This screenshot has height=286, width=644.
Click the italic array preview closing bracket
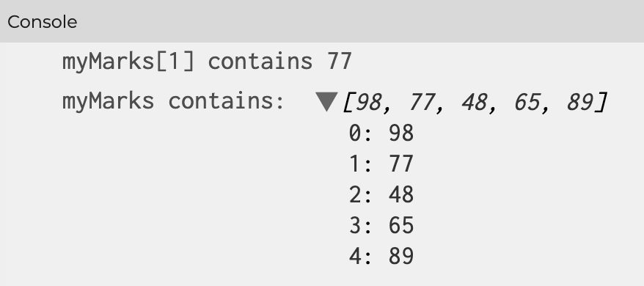coord(601,103)
